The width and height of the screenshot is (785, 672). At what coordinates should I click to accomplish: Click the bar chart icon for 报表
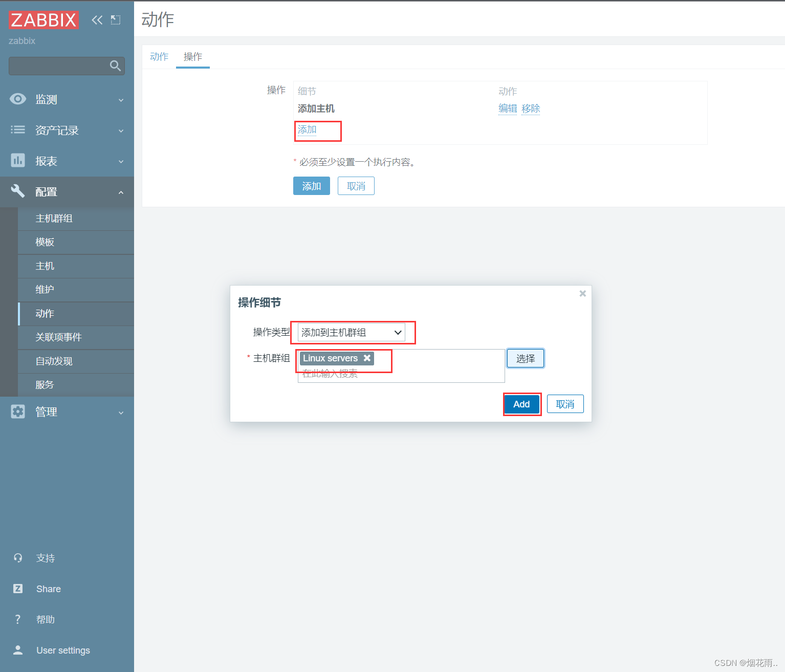coord(18,161)
